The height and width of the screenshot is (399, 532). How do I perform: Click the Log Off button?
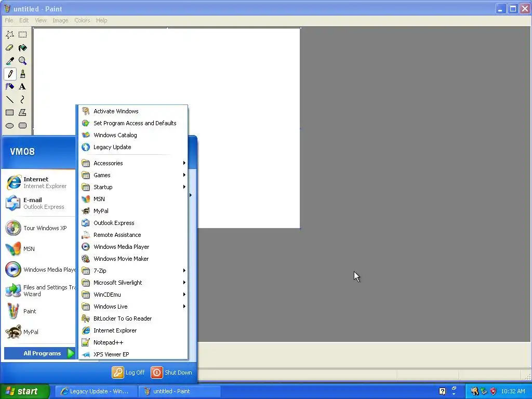coord(128,373)
